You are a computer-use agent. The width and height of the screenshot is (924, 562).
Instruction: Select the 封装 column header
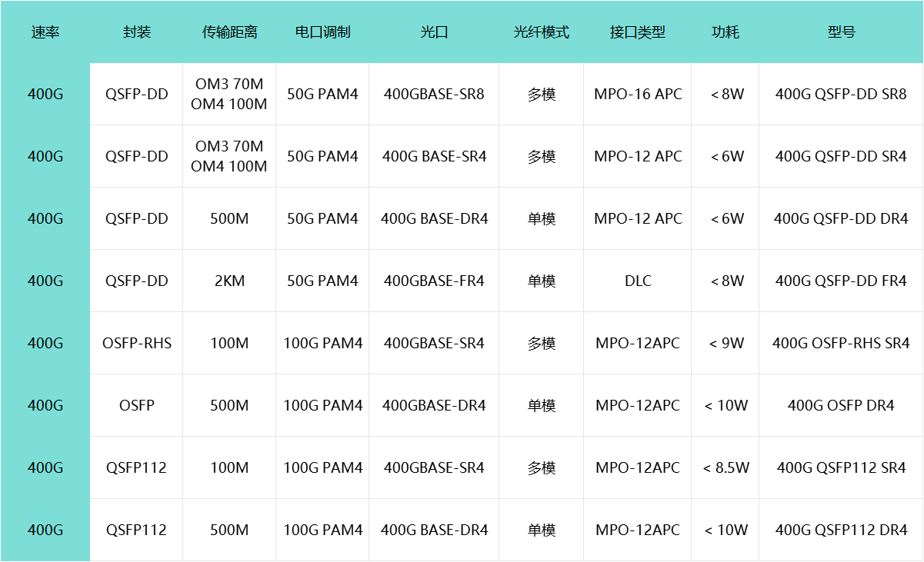coord(137,32)
